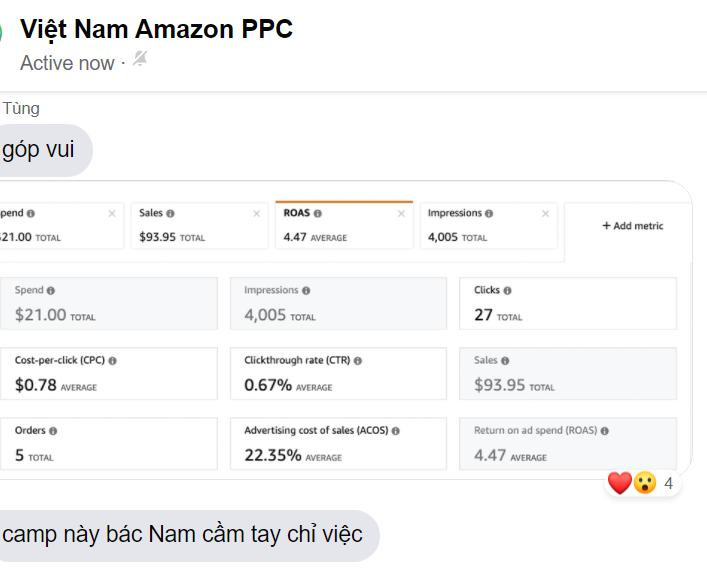Close the Impressions metric tab
Image resolution: width=707 pixels, height=581 pixels.
[545, 214]
